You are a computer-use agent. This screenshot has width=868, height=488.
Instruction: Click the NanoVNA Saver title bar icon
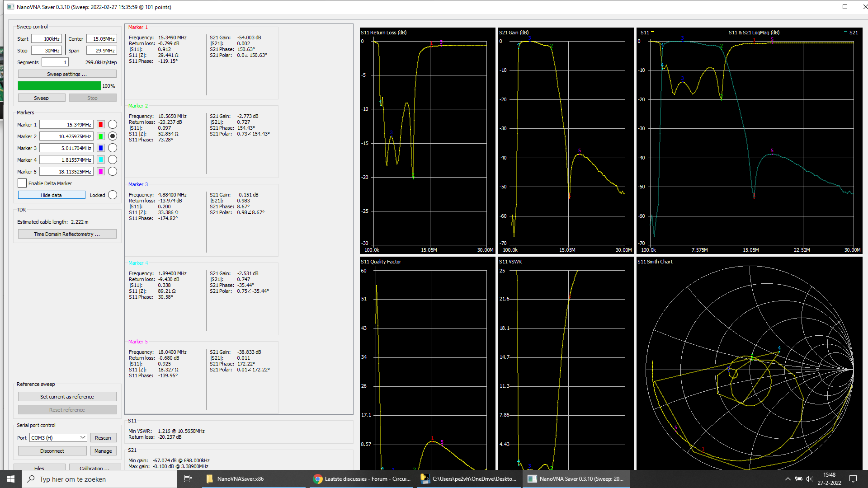10,7
